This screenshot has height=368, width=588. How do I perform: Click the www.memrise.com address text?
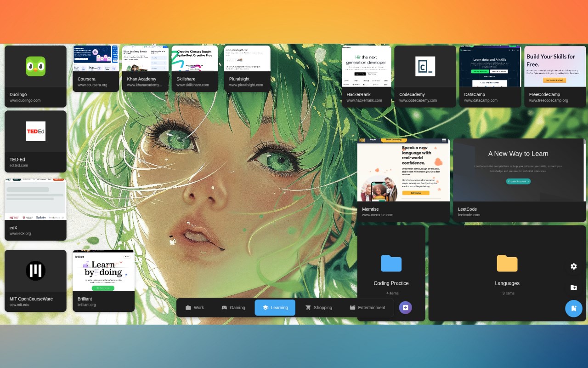pyautogui.click(x=378, y=215)
